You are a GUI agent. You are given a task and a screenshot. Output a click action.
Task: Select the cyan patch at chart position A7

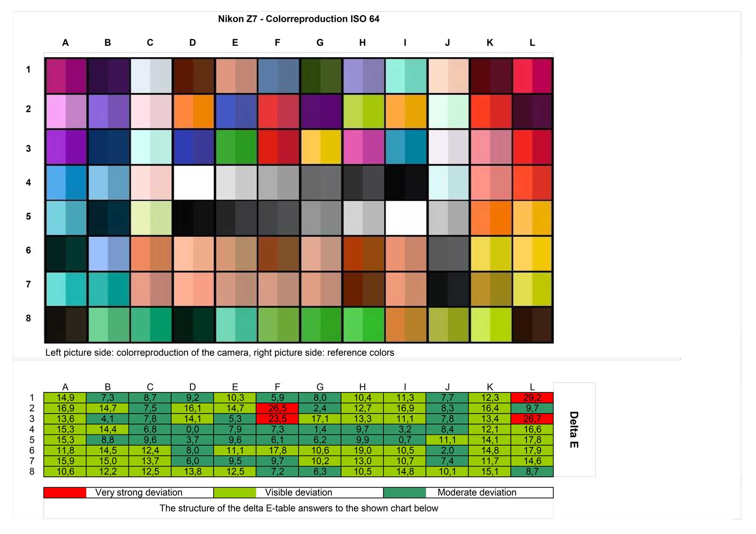[66, 289]
